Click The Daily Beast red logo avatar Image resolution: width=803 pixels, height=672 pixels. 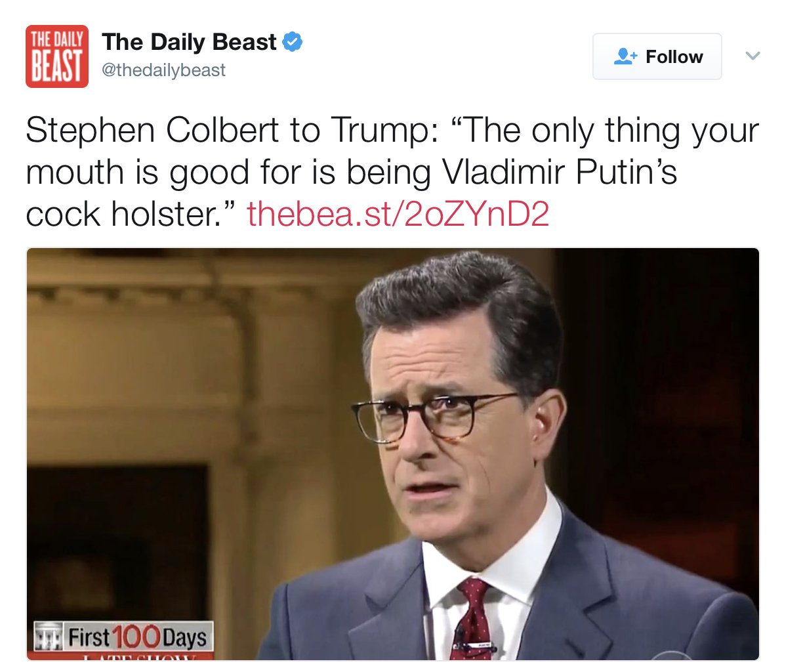tap(57, 56)
